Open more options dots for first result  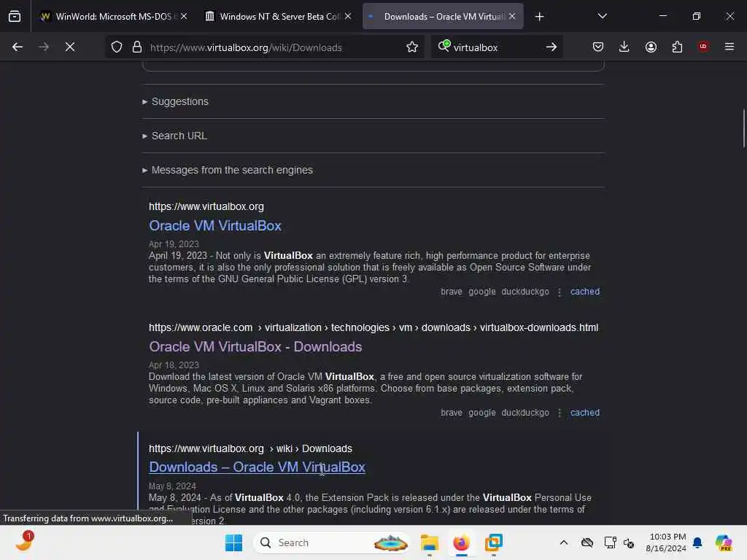click(560, 292)
